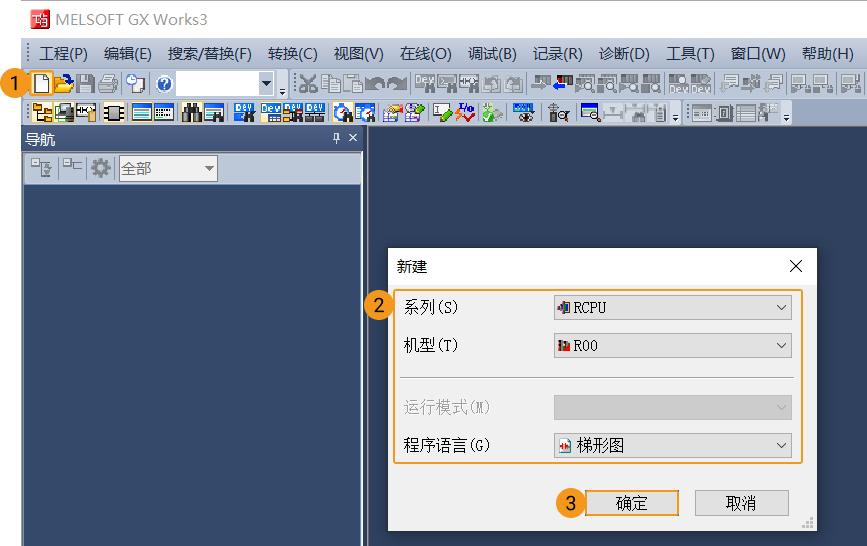Click the Save floppy disk icon
The width and height of the screenshot is (867, 546).
85,84
